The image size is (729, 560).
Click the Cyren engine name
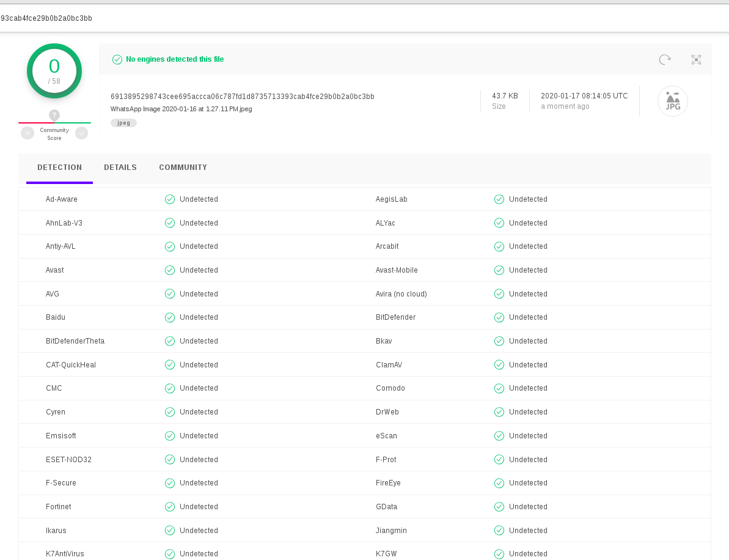click(x=56, y=412)
